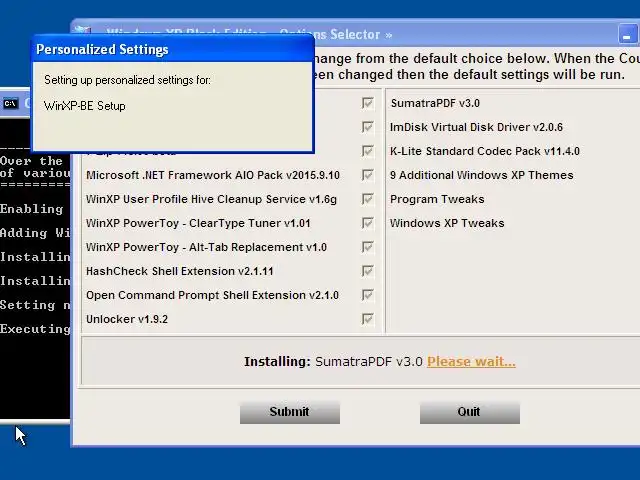The width and height of the screenshot is (640, 480).
Task: Select 'HashCheck Shell Extension v2.1.11' text
Action: [x=180, y=271]
